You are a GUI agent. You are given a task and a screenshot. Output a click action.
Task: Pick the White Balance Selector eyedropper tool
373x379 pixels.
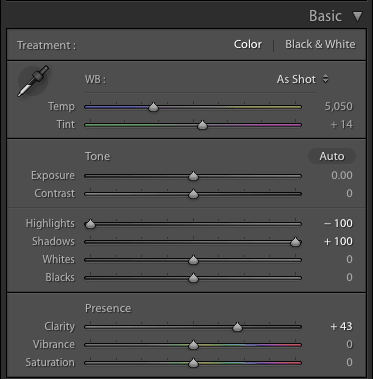click(33, 81)
